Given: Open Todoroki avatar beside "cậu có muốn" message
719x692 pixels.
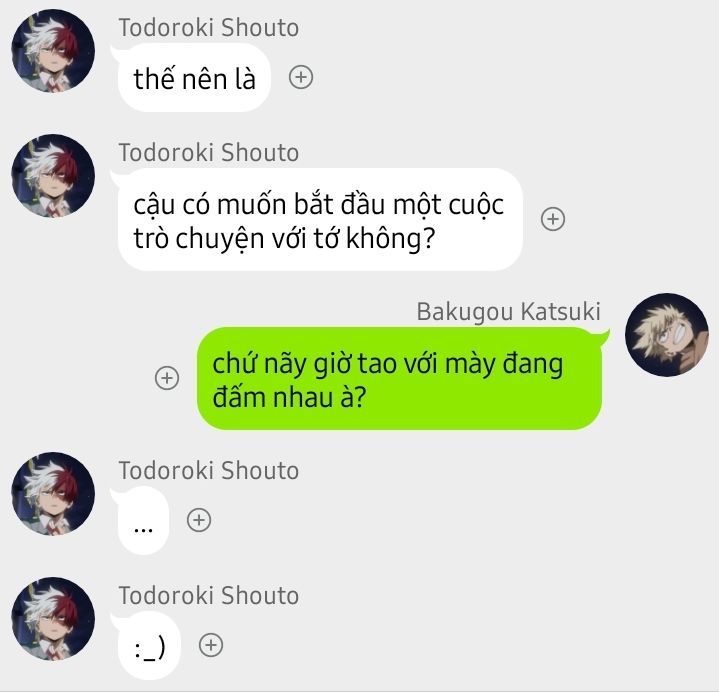Looking at the screenshot, I should click(53, 176).
